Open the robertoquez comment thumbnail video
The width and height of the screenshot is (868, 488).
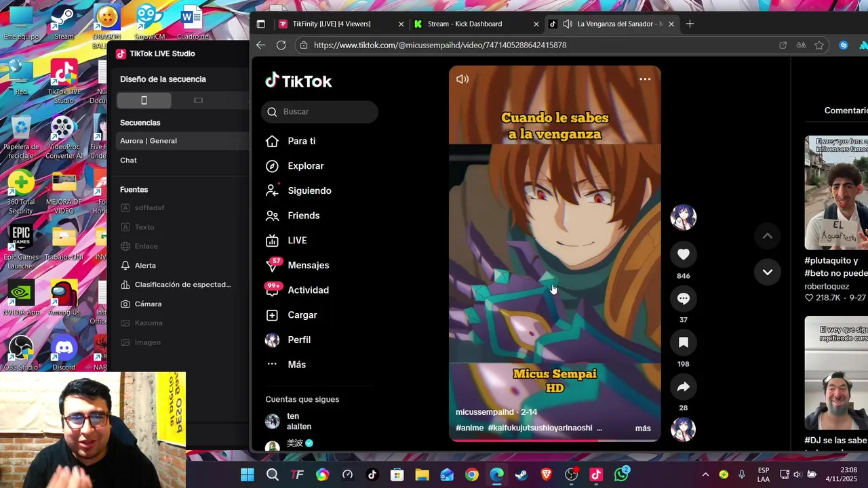836,192
